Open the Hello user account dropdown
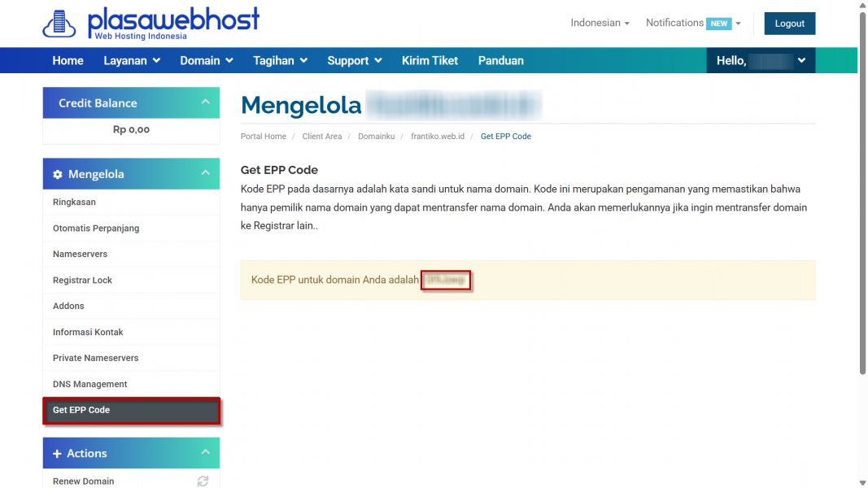 [760, 60]
